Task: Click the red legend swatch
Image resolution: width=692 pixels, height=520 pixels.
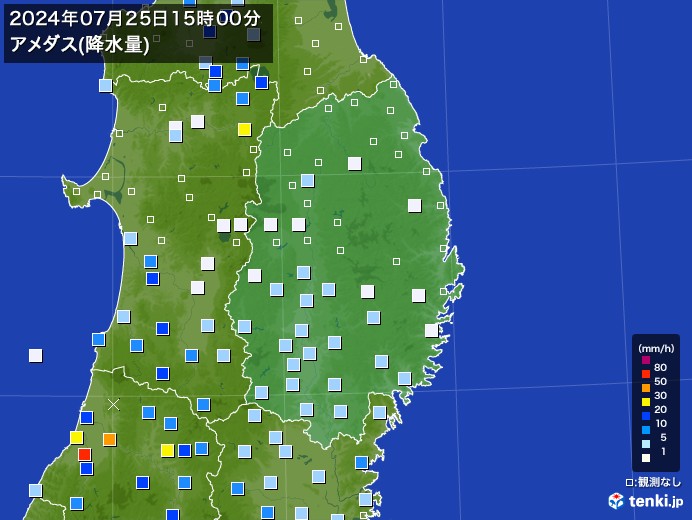Action: (646, 374)
